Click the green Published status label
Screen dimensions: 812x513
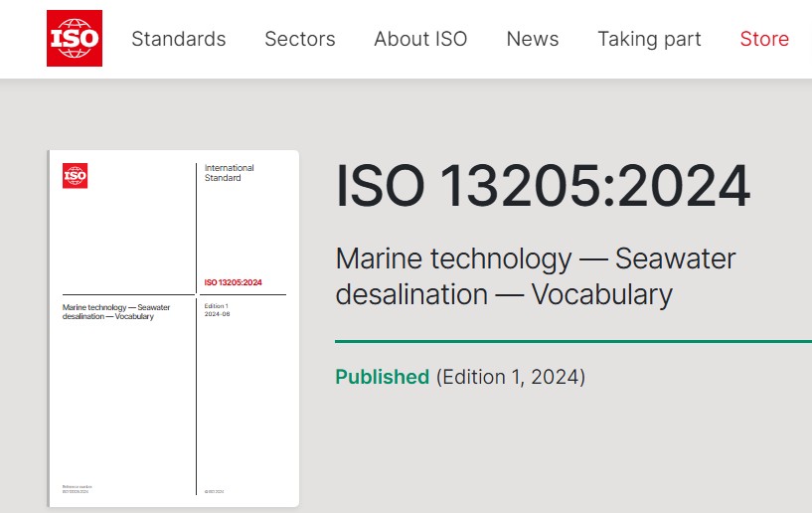[x=382, y=377]
